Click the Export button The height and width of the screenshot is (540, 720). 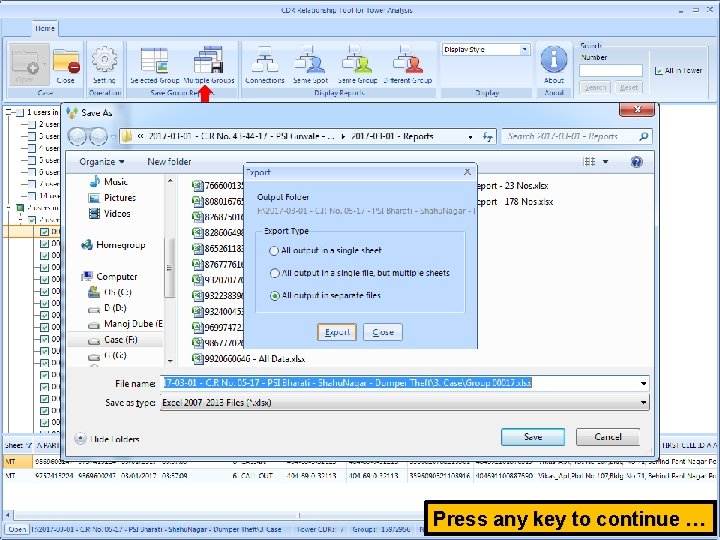click(x=337, y=332)
